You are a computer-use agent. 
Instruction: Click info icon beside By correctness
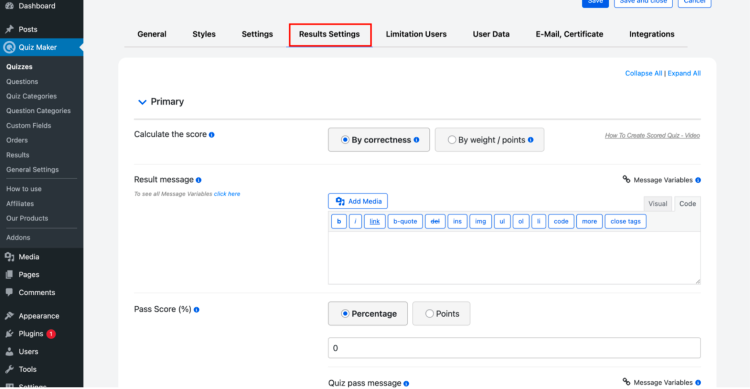tap(416, 140)
